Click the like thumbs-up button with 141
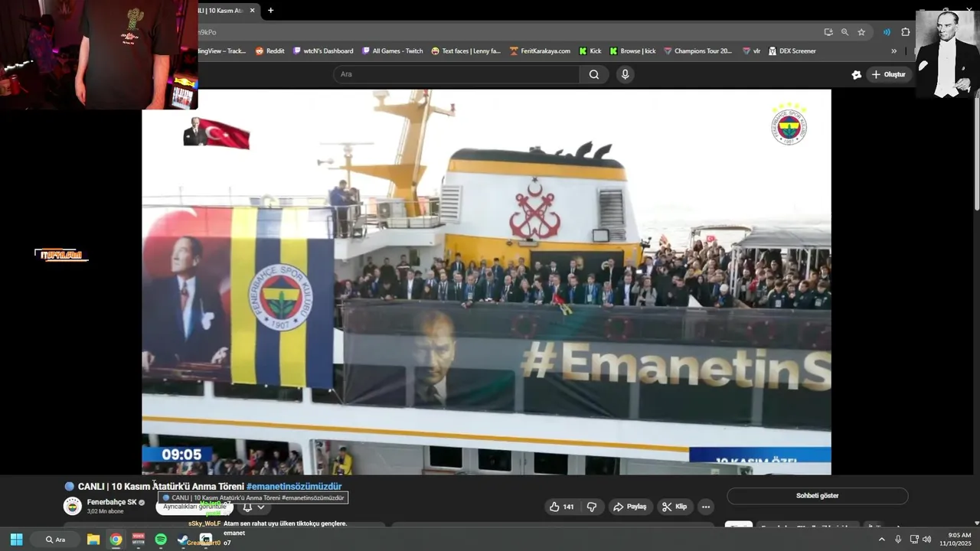The image size is (980, 551). point(561,507)
